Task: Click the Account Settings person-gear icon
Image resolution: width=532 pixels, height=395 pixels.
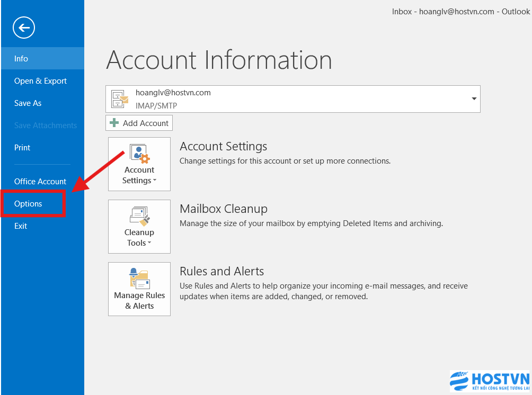Action: coord(139,154)
